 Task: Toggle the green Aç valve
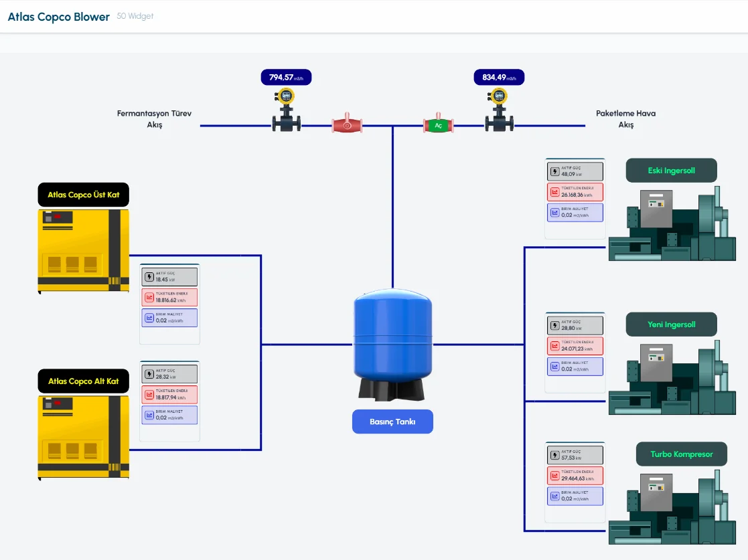tap(438, 124)
